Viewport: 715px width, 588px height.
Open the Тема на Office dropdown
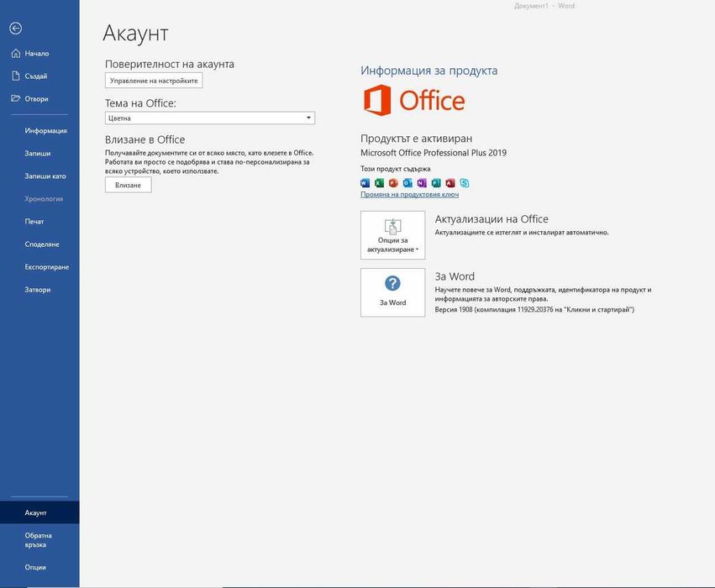[210, 118]
